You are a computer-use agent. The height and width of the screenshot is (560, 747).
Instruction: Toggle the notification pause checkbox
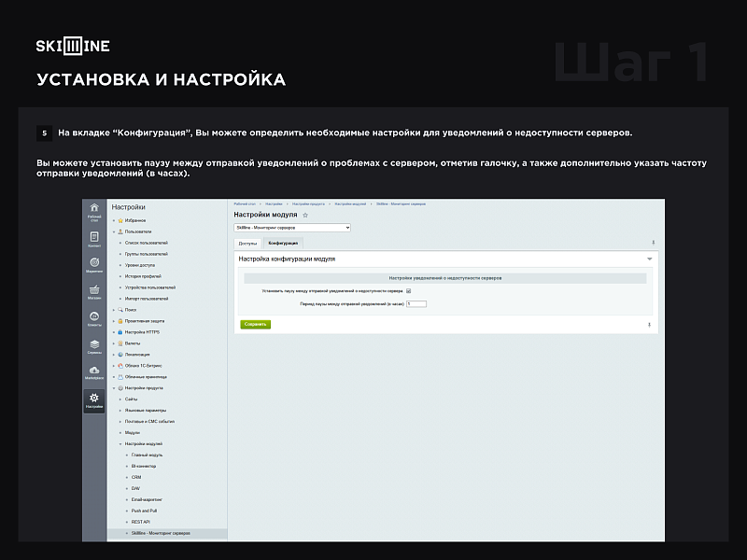click(409, 291)
